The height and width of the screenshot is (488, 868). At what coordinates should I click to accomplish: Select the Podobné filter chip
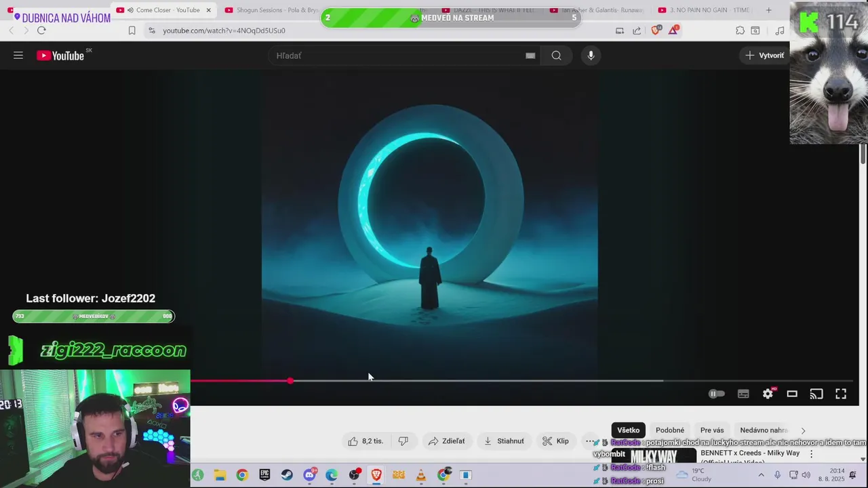click(670, 430)
